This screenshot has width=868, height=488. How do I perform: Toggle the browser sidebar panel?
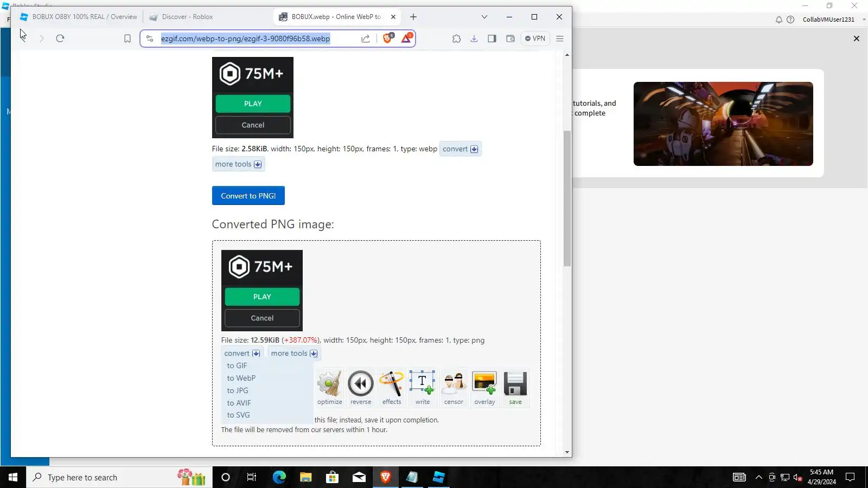pyautogui.click(x=492, y=38)
